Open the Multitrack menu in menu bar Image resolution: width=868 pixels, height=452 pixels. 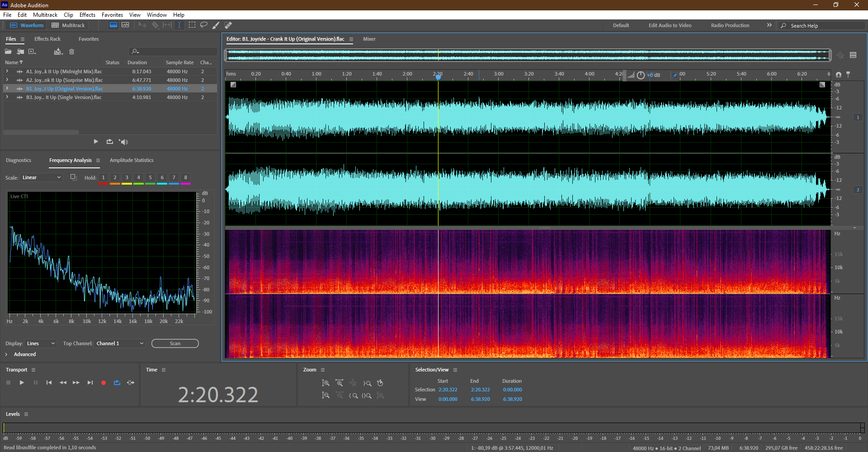pos(45,15)
